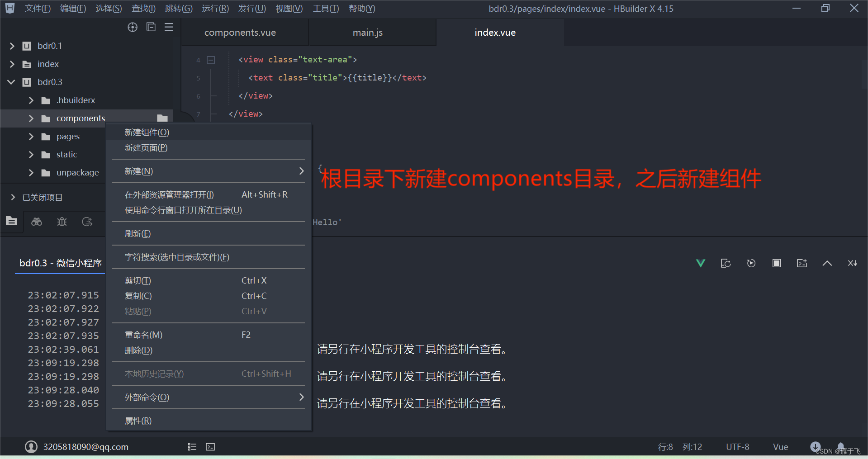
Task: Click the bug debug icon
Action: click(x=62, y=222)
